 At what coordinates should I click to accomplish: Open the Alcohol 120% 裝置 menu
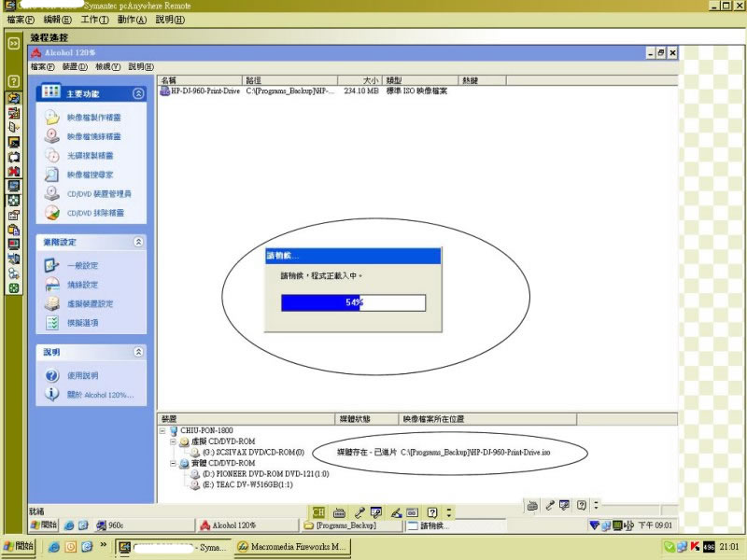pyautogui.click(x=76, y=66)
